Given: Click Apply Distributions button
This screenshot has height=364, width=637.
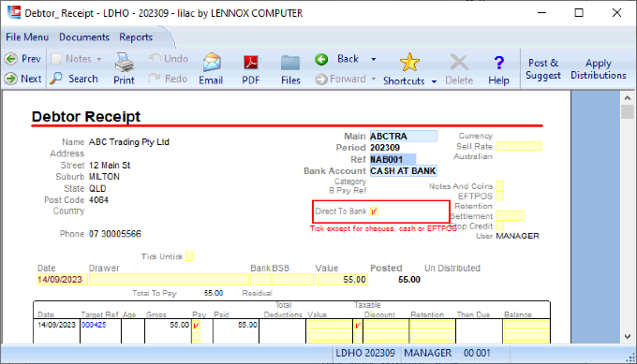Looking at the screenshot, I should [599, 69].
